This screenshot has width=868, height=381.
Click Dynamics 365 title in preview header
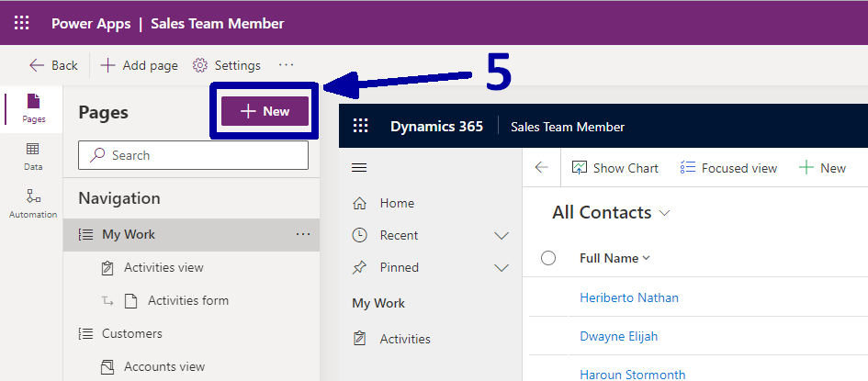click(x=436, y=127)
